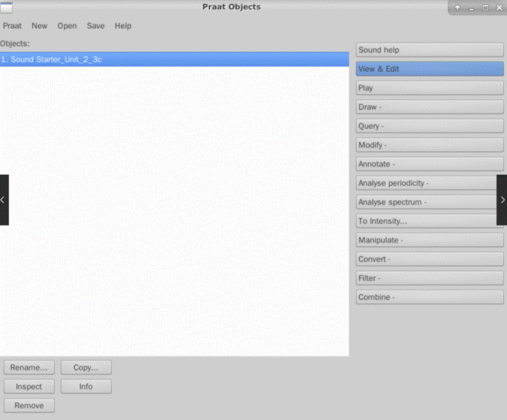This screenshot has height=420, width=507.
Task: Open the Save menu
Action: tap(96, 26)
